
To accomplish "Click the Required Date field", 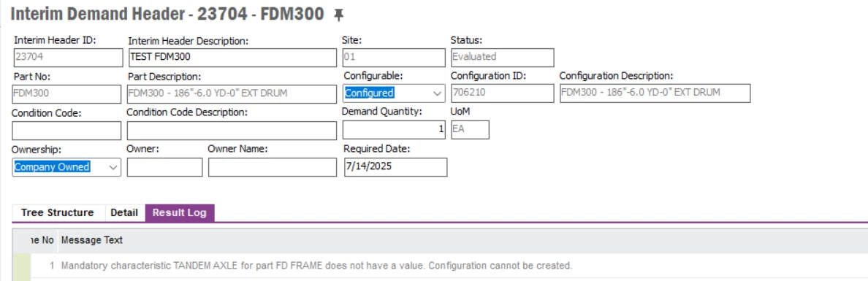I will [x=395, y=167].
